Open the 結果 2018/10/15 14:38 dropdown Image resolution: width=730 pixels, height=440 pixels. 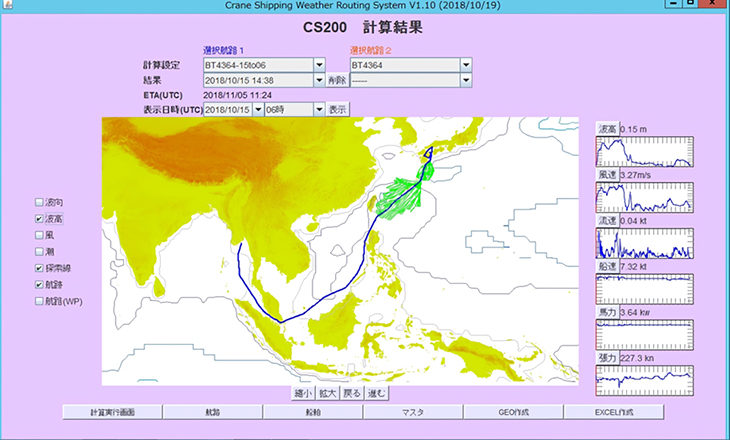coord(320,80)
